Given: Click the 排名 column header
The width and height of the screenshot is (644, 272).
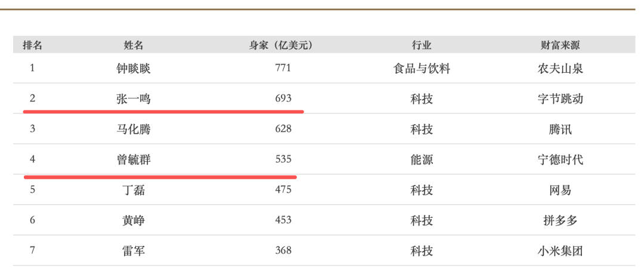Looking at the screenshot, I should (32, 45).
